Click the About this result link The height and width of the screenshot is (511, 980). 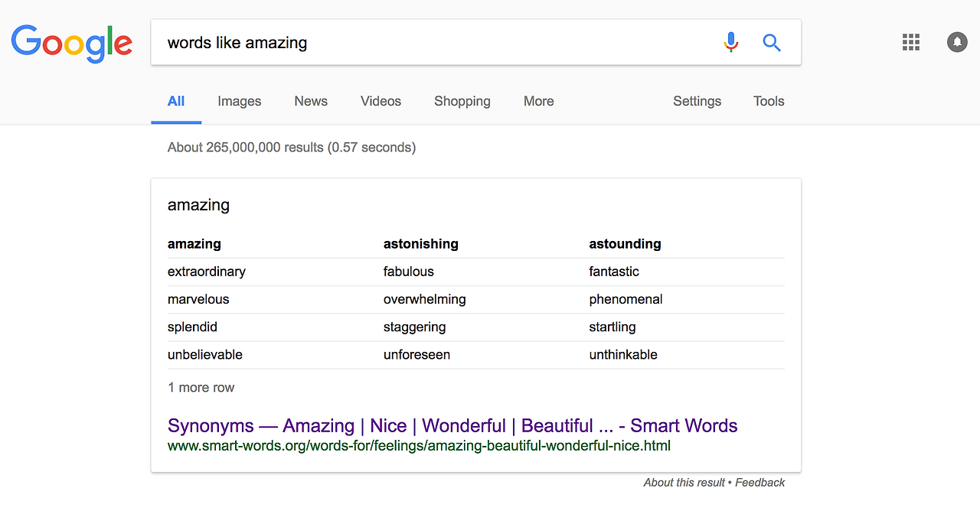[684, 483]
